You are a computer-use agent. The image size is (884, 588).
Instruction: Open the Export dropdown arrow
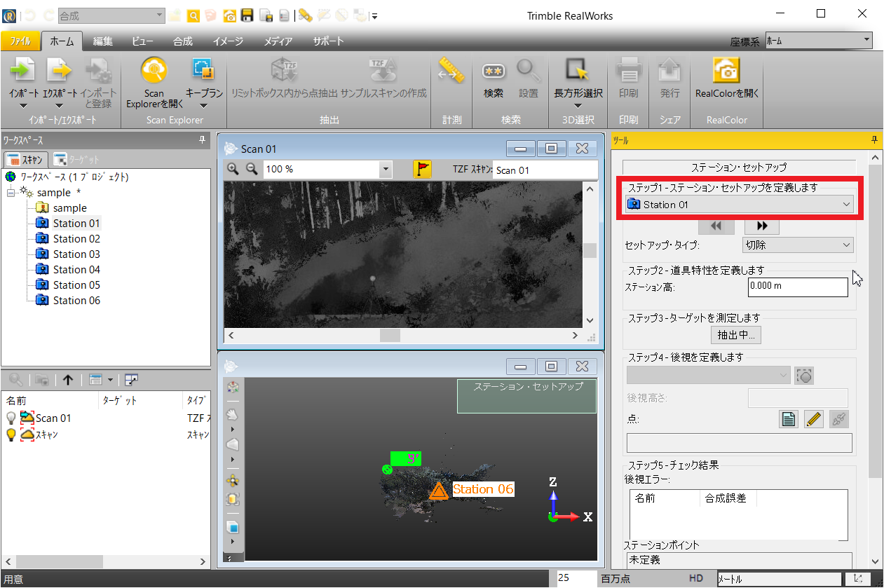coord(60,107)
